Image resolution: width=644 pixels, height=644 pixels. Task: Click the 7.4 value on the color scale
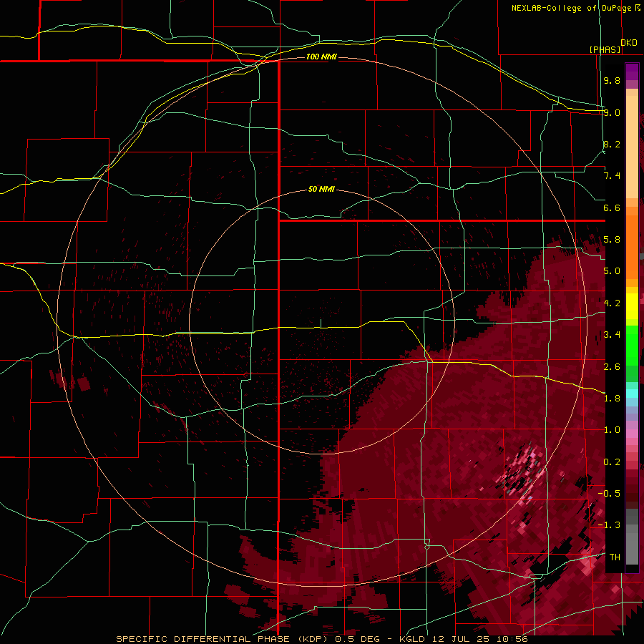612,176
